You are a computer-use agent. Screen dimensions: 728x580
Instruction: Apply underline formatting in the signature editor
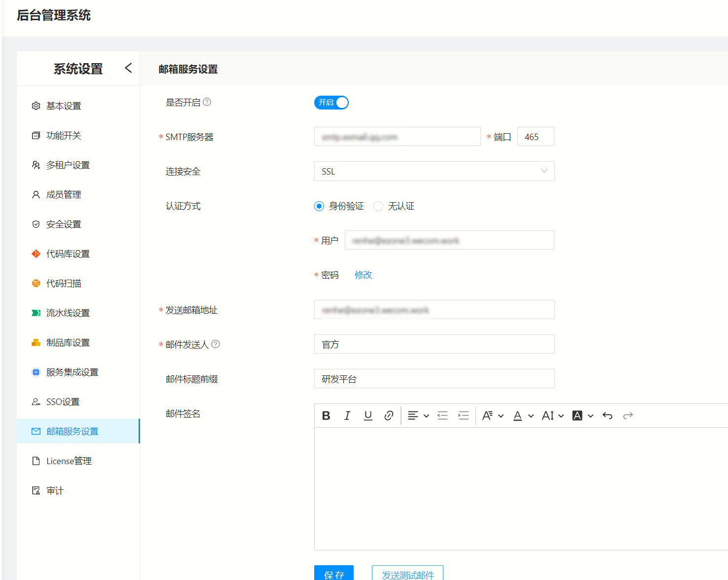tap(368, 415)
